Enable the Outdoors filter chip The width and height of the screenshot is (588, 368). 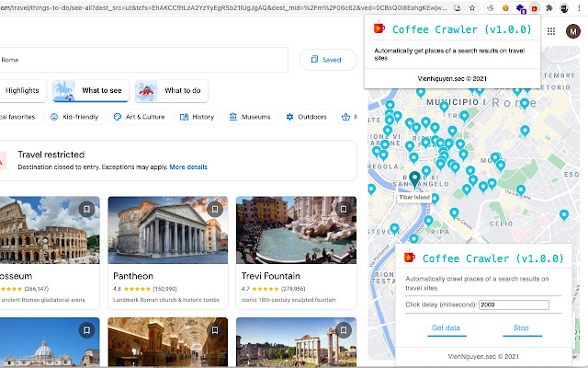[x=306, y=117]
